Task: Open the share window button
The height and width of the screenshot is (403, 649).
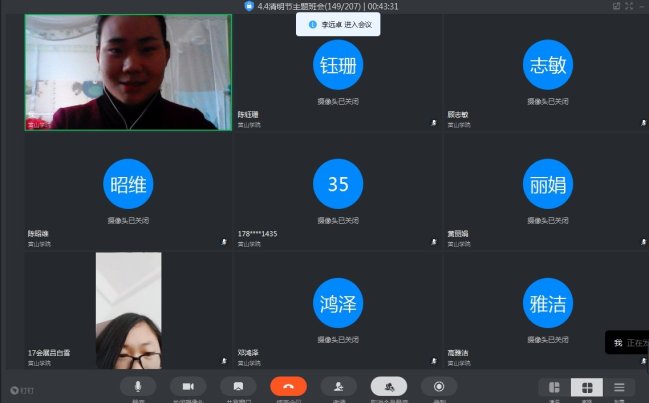Action: point(238,386)
